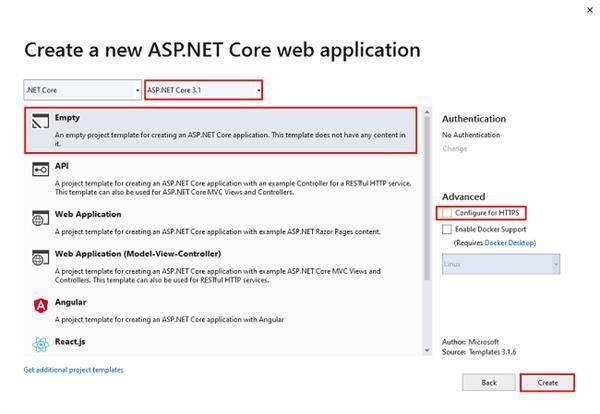
Task: Toggle Enable Docker Support checkbox
Action: [x=447, y=229]
